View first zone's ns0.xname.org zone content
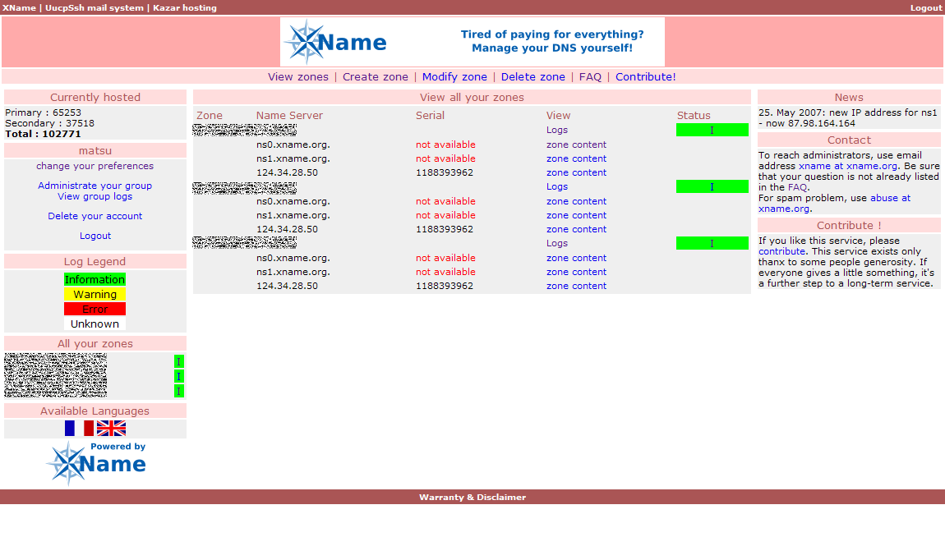 click(576, 145)
